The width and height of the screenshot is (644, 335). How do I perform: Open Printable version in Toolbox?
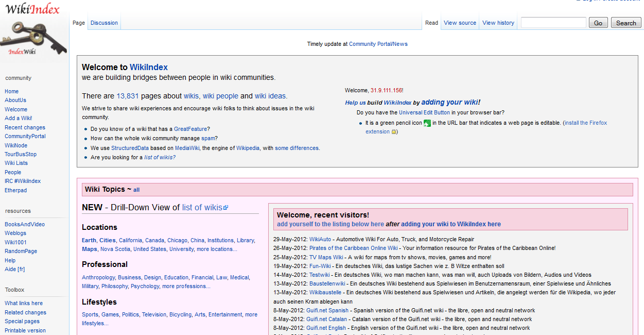click(x=25, y=330)
